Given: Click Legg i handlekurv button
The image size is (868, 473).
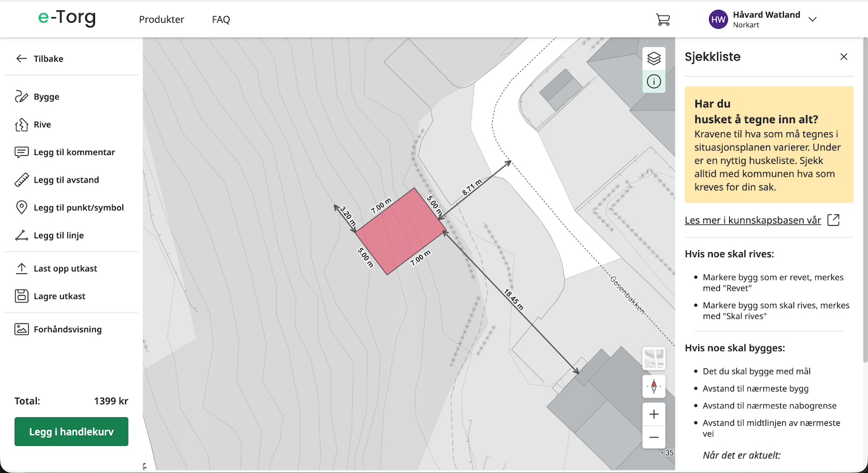Looking at the screenshot, I should (x=71, y=432).
